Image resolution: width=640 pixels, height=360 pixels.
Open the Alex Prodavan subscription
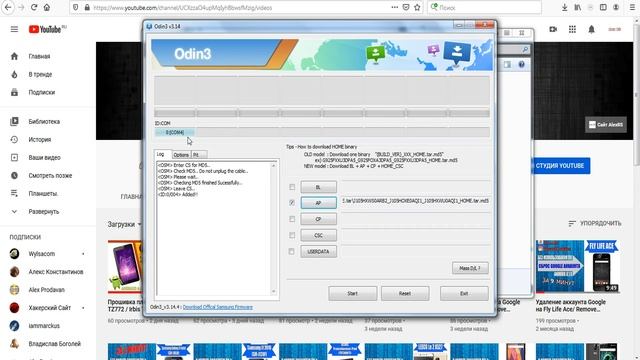[48, 290]
